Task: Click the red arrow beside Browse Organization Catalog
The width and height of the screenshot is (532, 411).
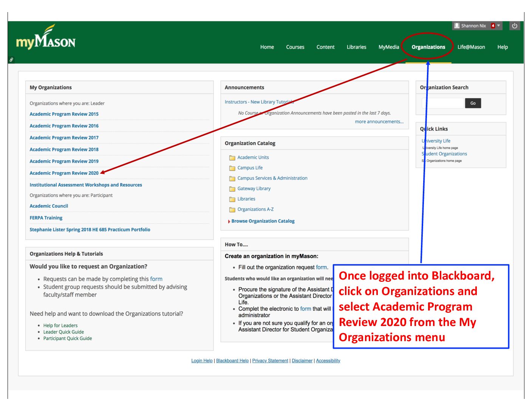Action: pyautogui.click(x=229, y=221)
